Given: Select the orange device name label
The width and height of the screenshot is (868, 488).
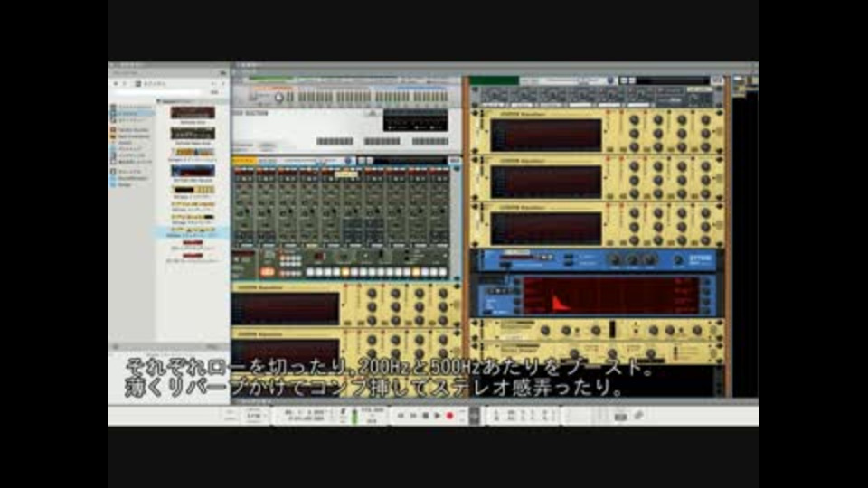Looking at the screenshot, I should click(243, 161).
